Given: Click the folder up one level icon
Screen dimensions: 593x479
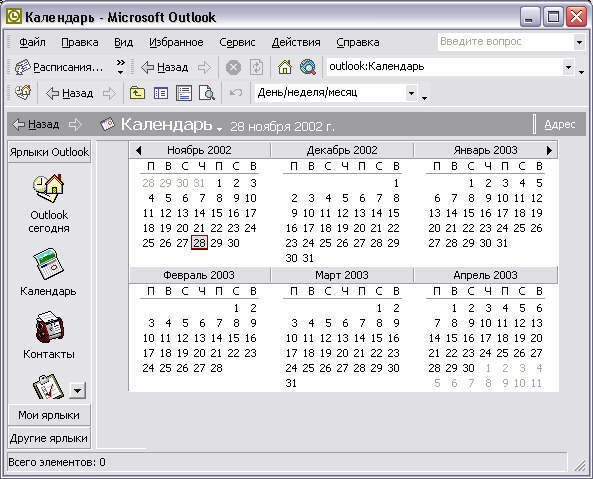Looking at the screenshot, I should pyautogui.click(x=137, y=93).
